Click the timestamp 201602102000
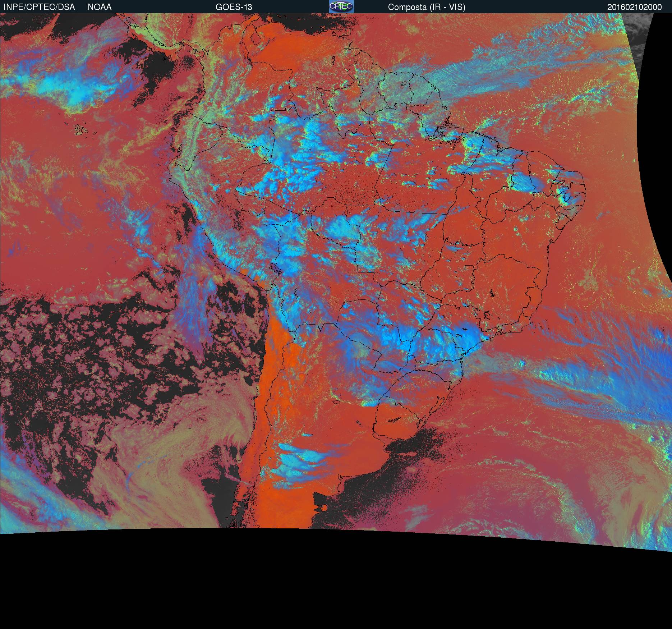This screenshot has width=672, height=629. (635, 7)
